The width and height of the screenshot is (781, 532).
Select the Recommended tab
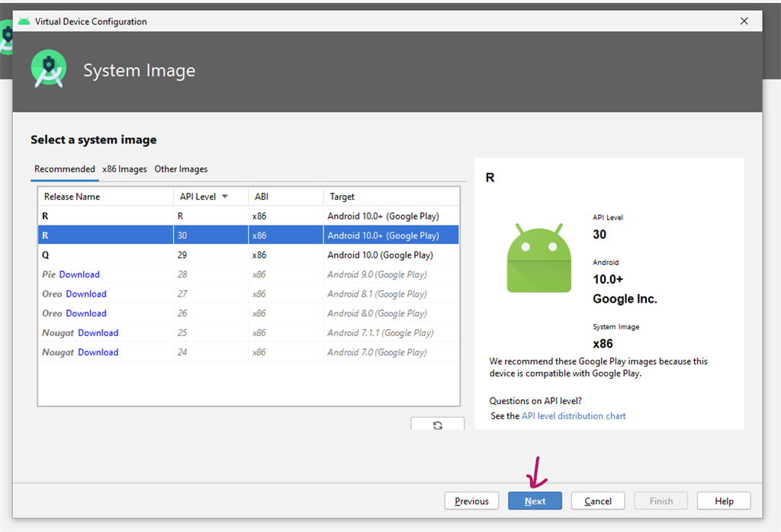pos(64,169)
